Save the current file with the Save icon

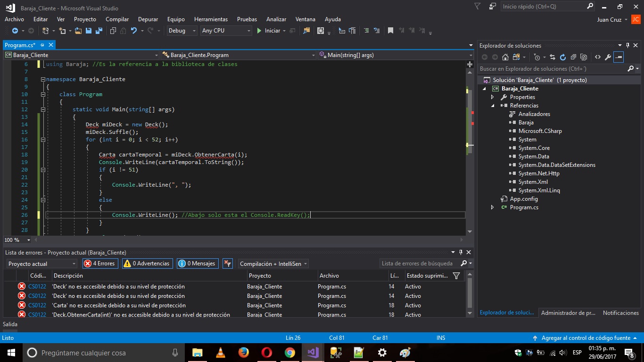coord(89,31)
